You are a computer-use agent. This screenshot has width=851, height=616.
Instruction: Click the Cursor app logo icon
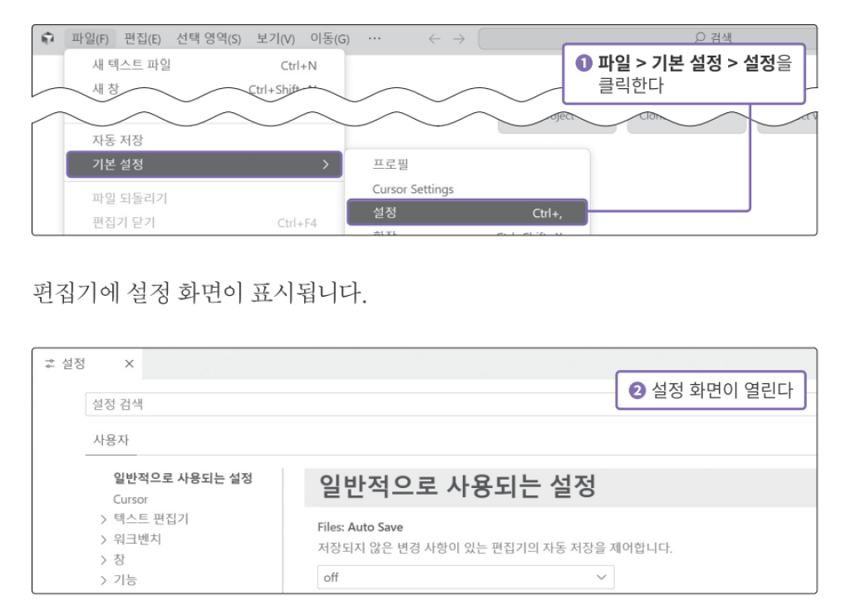pyautogui.click(x=48, y=38)
